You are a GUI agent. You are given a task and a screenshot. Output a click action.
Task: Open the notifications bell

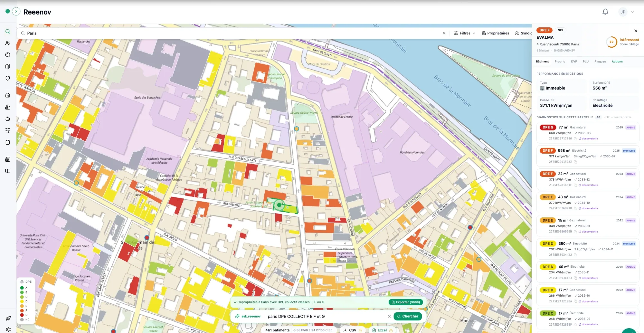(605, 12)
